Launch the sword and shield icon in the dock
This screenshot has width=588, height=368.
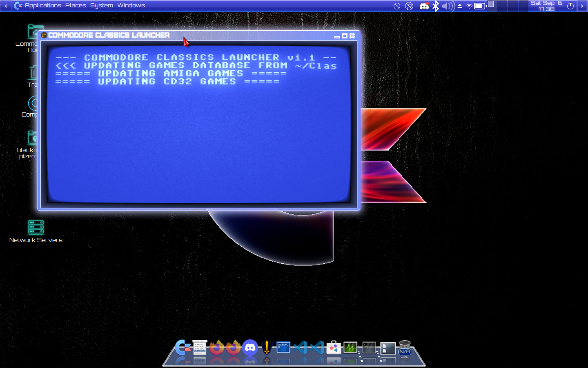click(x=267, y=348)
